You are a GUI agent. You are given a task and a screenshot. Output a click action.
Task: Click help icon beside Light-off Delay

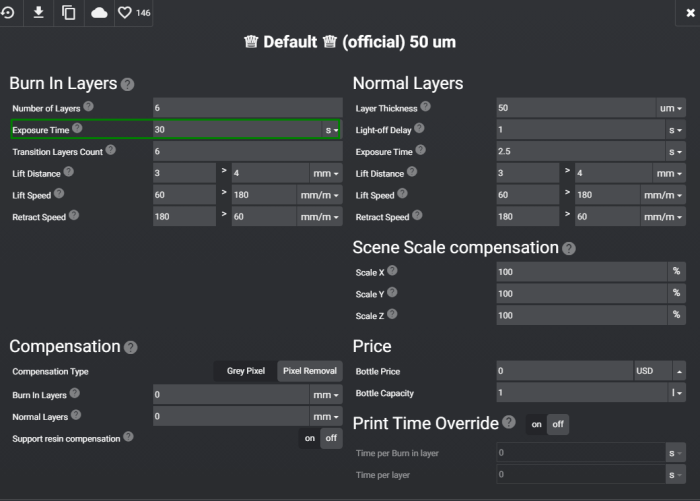click(419, 129)
